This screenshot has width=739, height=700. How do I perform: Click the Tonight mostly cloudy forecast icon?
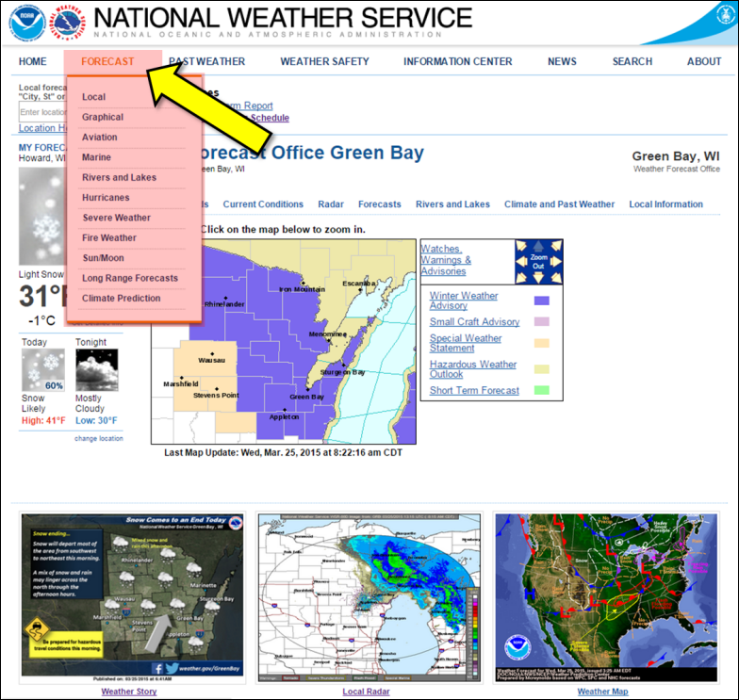97,370
